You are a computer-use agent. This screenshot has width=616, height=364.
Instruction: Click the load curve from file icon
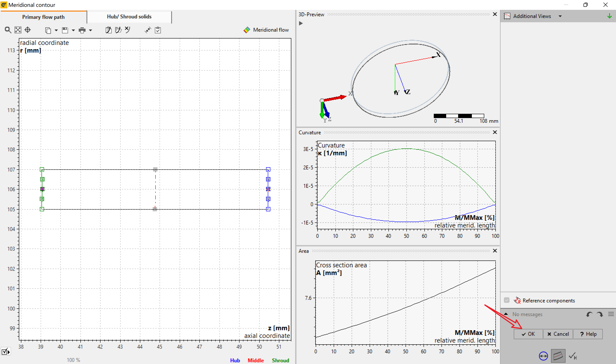[118, 30]
